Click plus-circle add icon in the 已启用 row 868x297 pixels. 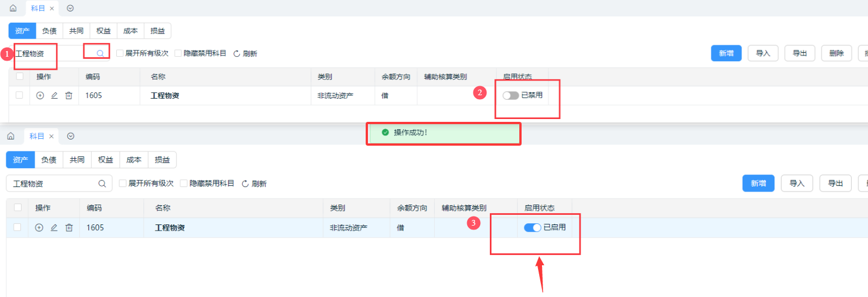[x=39, y=227]
